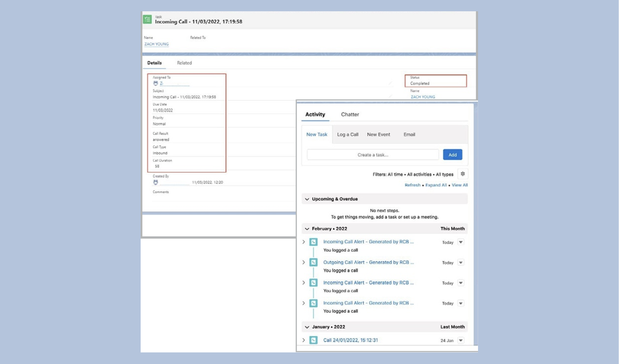
Task: Click the Expand All link
Action: click(436, 185)
